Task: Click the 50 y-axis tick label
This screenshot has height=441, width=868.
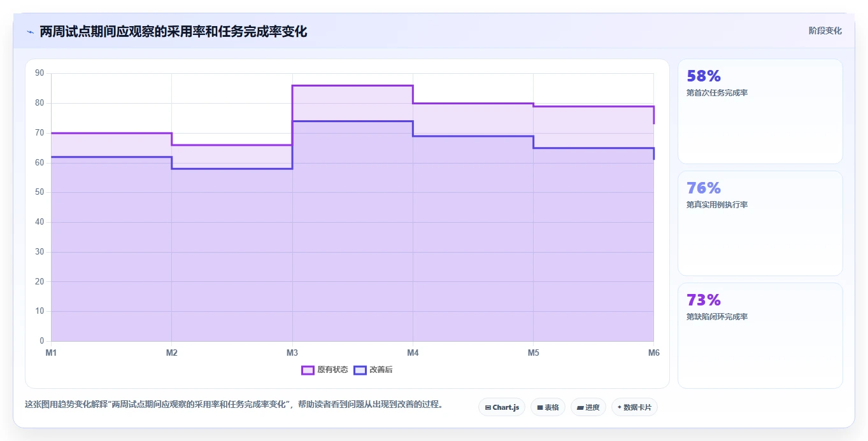Action: [x=39, y=192]
